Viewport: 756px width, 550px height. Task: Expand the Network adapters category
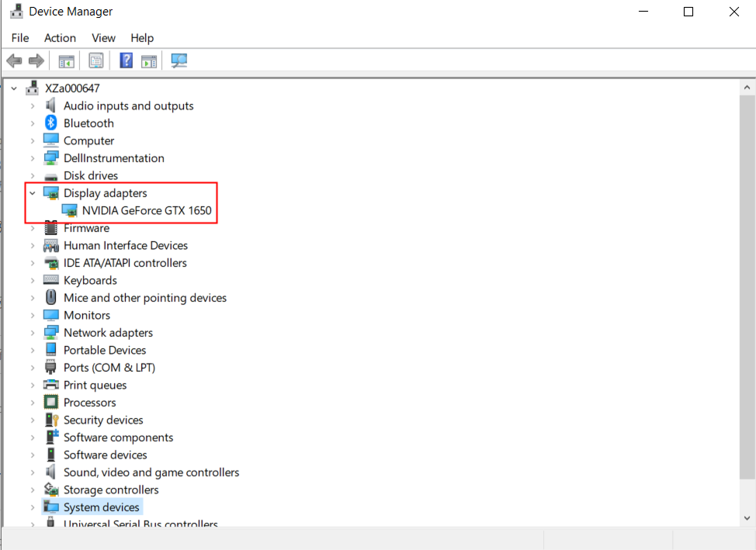(33, 333)
